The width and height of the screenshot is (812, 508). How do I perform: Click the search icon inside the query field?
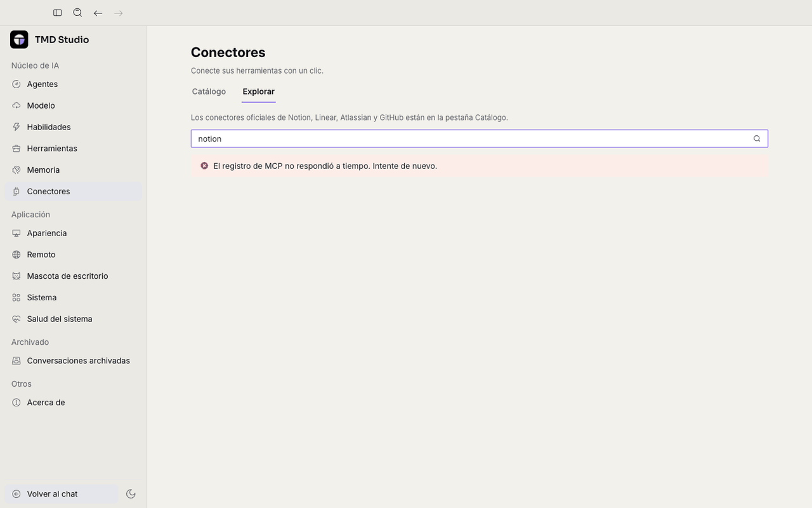pos(757,138)
